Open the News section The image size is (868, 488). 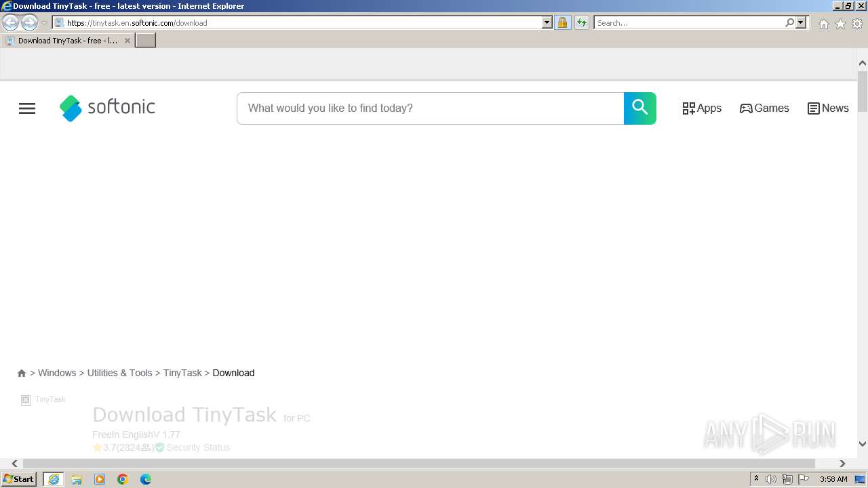[828, 108]
